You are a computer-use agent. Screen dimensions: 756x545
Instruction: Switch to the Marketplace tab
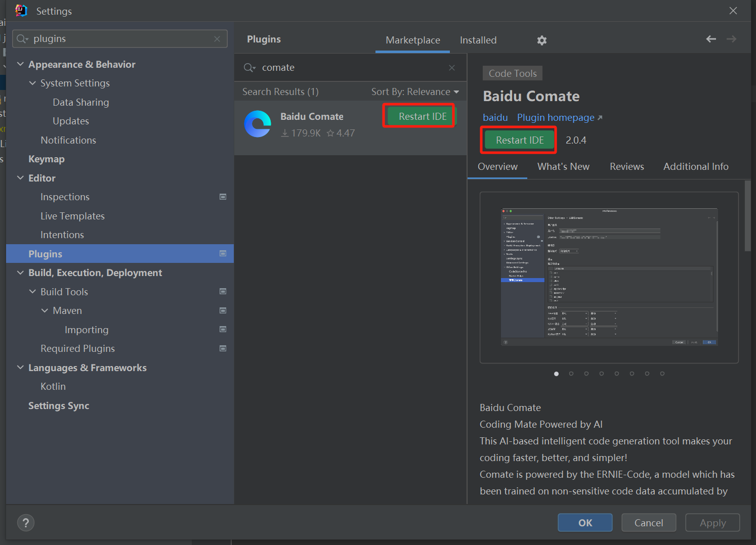(413, 40)
